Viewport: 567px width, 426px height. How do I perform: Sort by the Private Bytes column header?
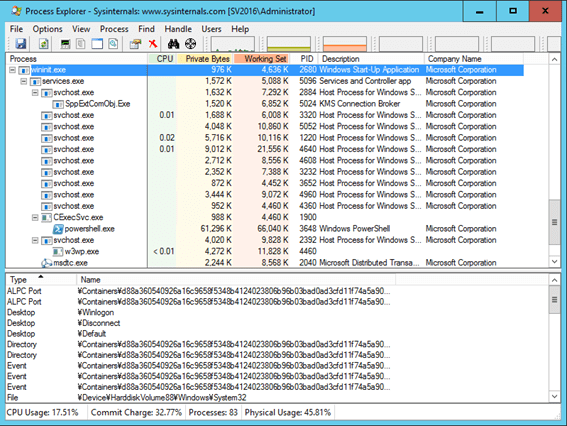(x=205, y=59)
